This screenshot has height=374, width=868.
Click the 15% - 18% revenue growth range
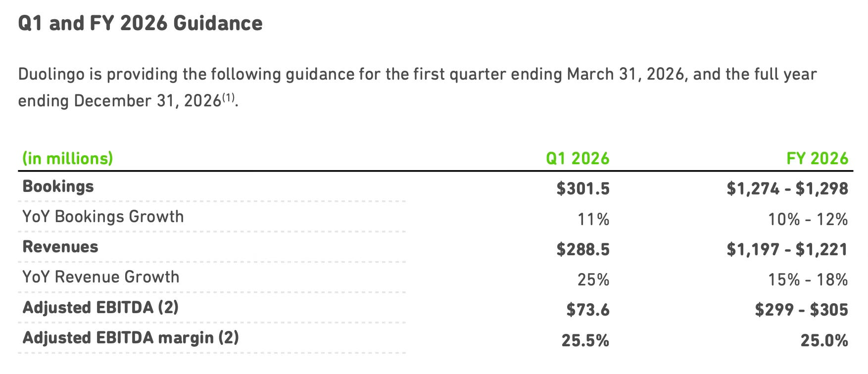click(808, 280)
